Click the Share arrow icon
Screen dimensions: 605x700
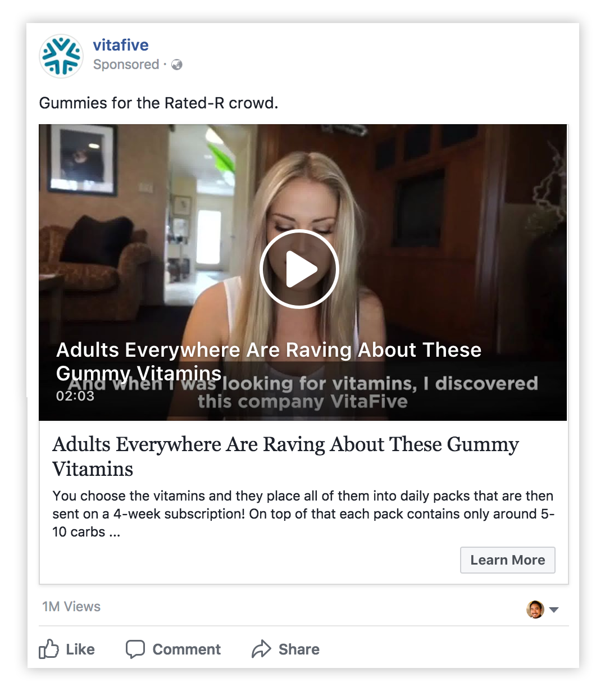click(261, 649)
